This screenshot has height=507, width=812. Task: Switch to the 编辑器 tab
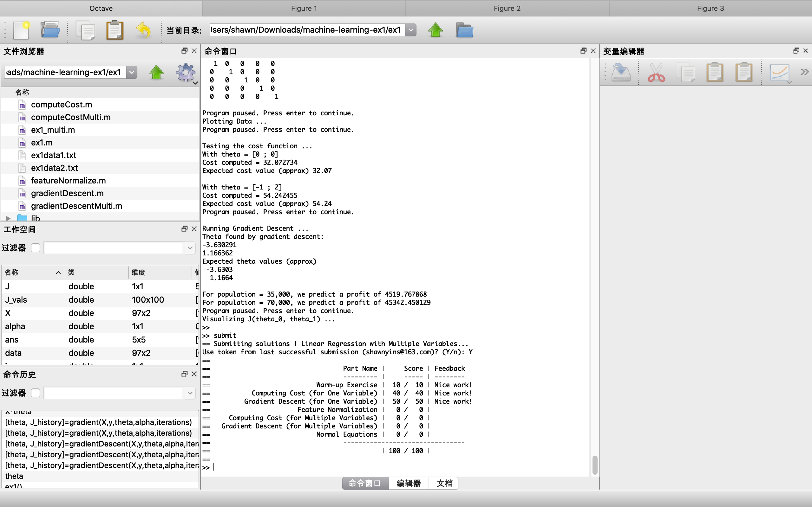408,483
